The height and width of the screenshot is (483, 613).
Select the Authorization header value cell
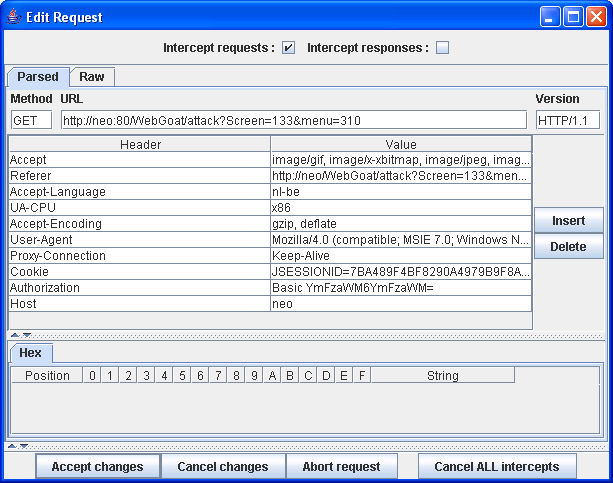pos(400,288)
